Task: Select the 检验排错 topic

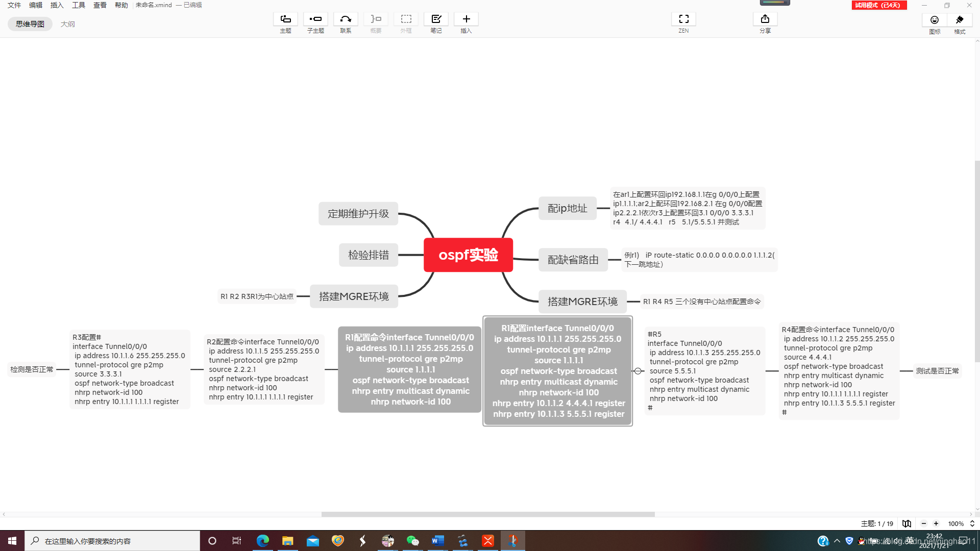Action: coord(369,255)
